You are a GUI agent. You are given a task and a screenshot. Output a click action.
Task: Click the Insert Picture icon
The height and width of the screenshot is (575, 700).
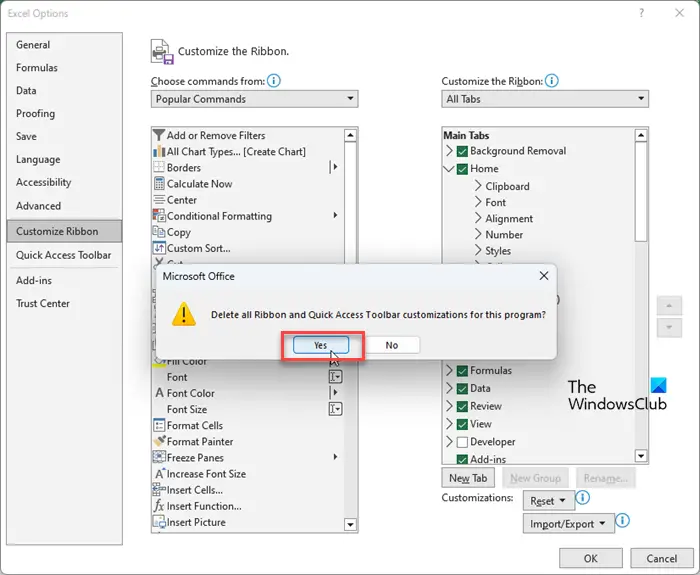click(159, 522)
